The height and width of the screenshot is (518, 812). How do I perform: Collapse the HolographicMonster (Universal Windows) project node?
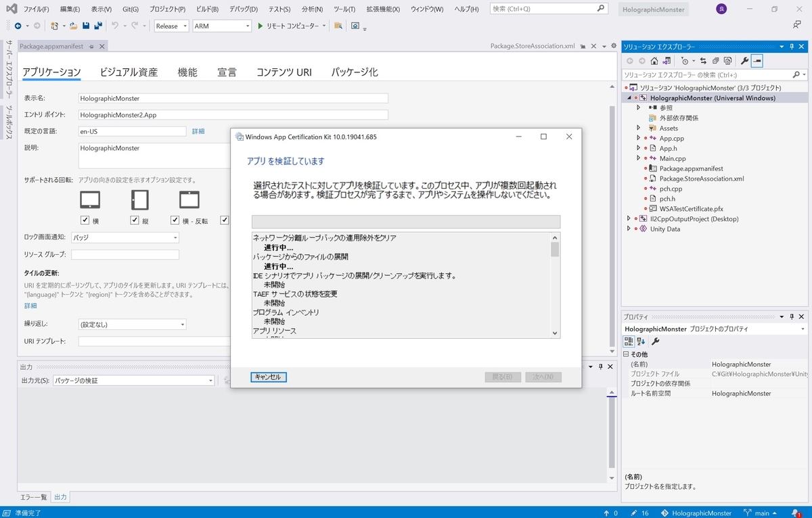point(629,98)
